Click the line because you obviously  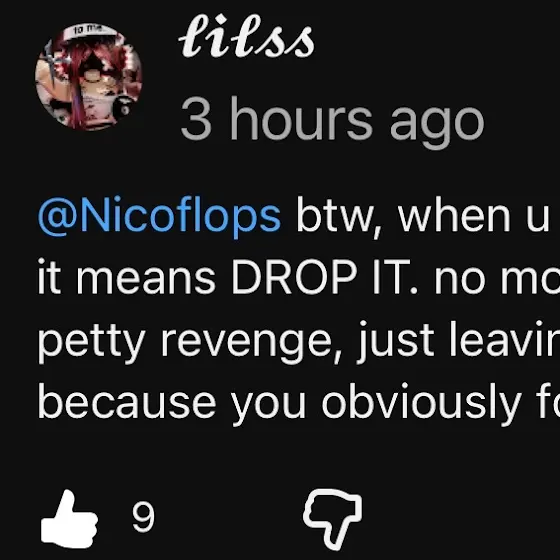pos(299,404)
